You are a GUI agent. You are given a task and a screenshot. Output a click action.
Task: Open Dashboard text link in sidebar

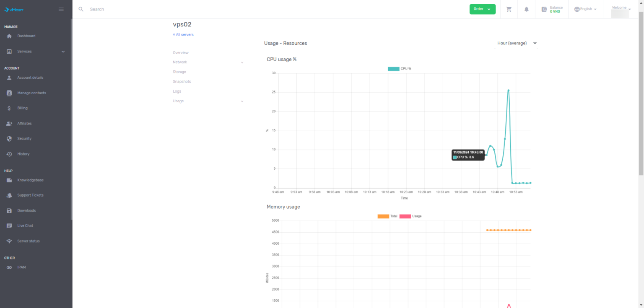[26, 36]
